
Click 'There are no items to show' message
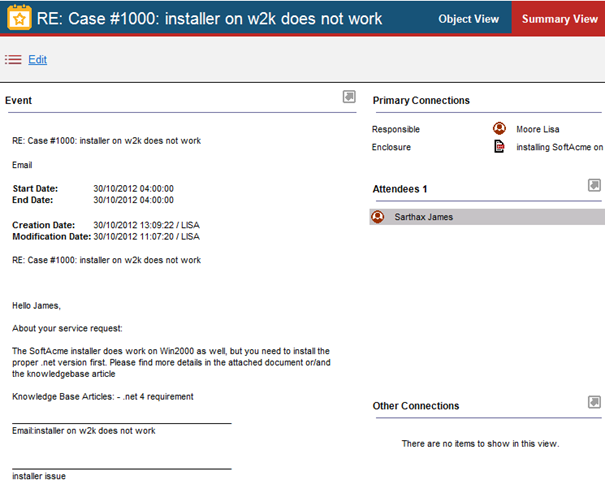[x=480, y=444]
